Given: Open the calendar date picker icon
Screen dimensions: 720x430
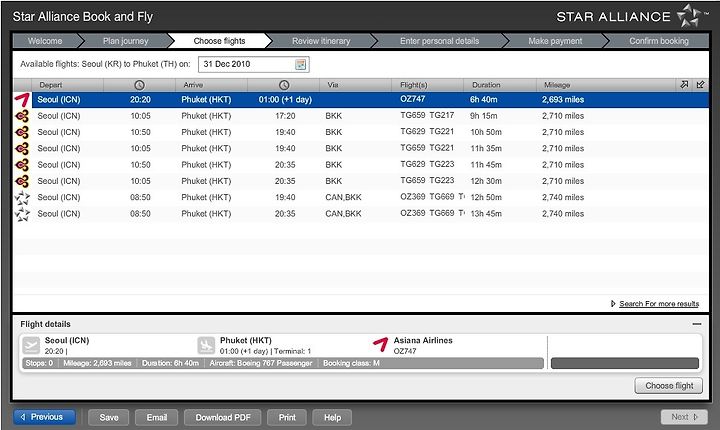Looking at the screenshot, I should coord(300,64).
